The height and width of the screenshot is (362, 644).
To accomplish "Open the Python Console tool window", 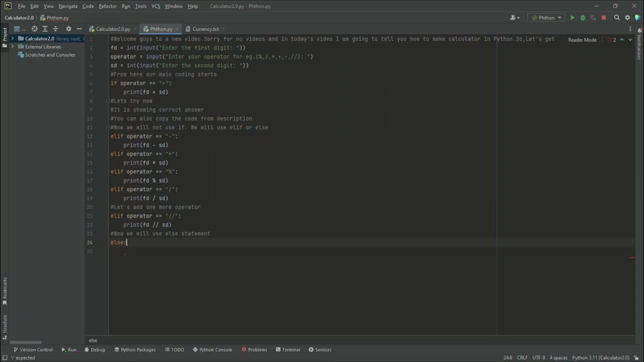I will click(x=212, y=349).
